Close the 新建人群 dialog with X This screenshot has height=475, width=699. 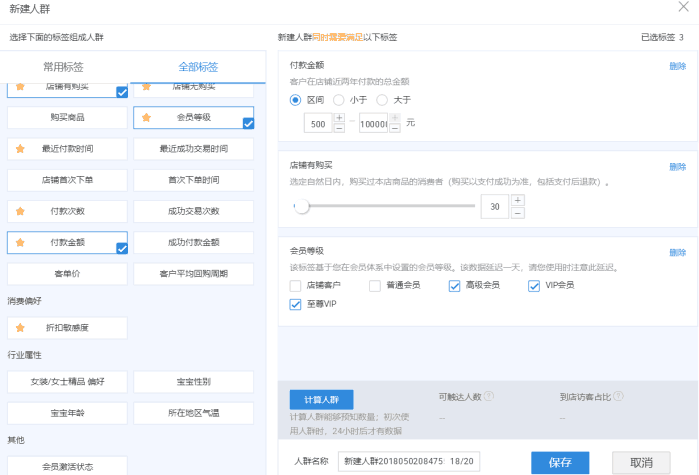pos(682,8)
